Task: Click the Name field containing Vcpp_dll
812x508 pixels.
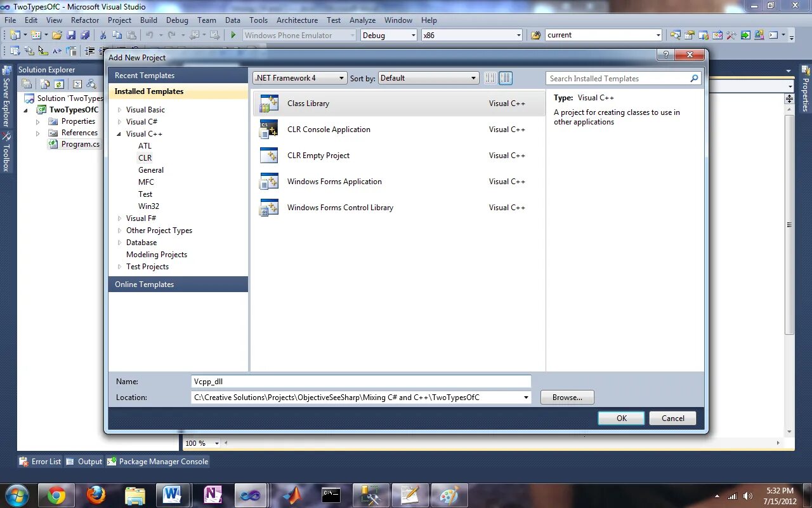Action: tap(361, 382)
